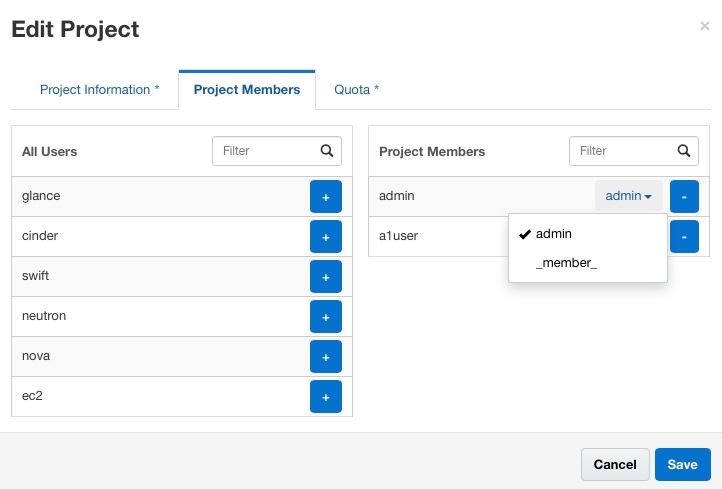
Task: Collapse the admin role dropdown
Action: (628, 196)
